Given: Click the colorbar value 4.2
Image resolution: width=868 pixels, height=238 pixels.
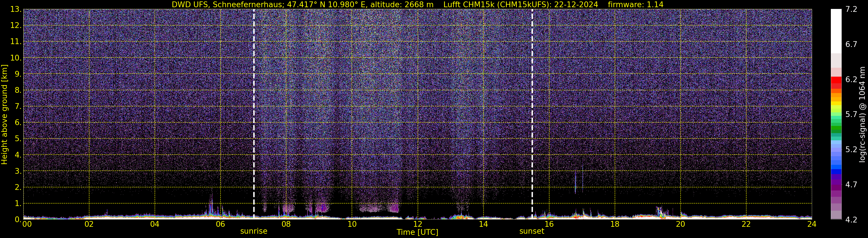Looking at the screenshot, I should pos(851,220).
